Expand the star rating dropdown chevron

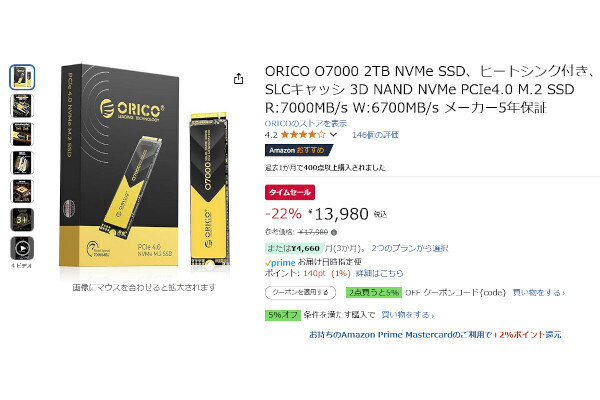[x=333, y=135]
